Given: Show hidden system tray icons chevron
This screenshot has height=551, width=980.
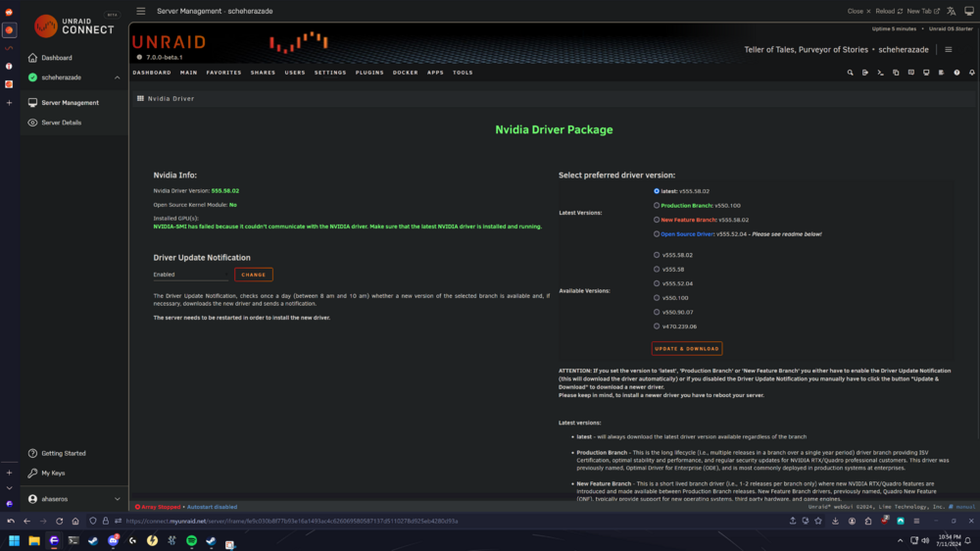Looking at the screenshot, I should [x=900, y=540].
